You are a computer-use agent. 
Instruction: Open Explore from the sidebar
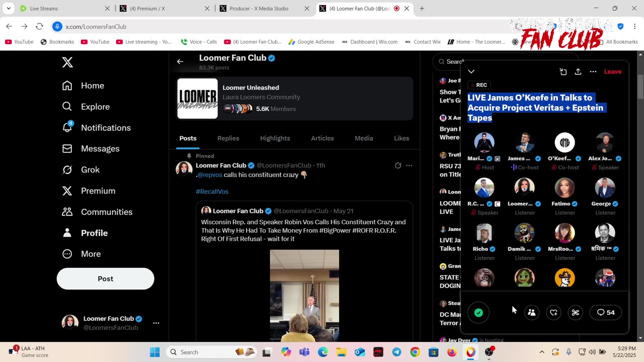(x=86, y=107)
